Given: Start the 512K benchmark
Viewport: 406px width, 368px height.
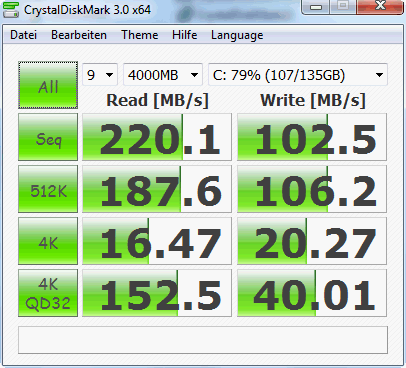Looking at the screenshot, I should (x=48, y=189).
